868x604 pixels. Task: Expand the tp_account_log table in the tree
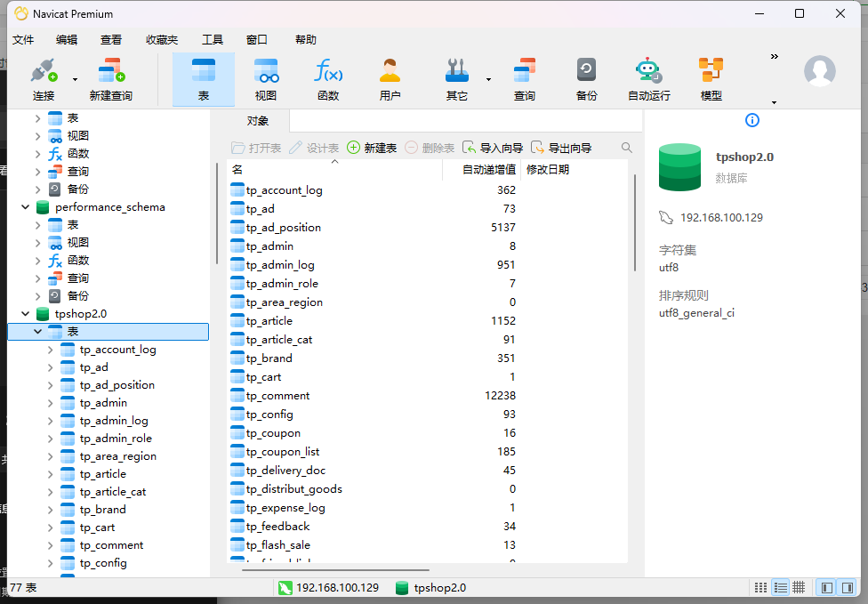click(x=50, y=350)
